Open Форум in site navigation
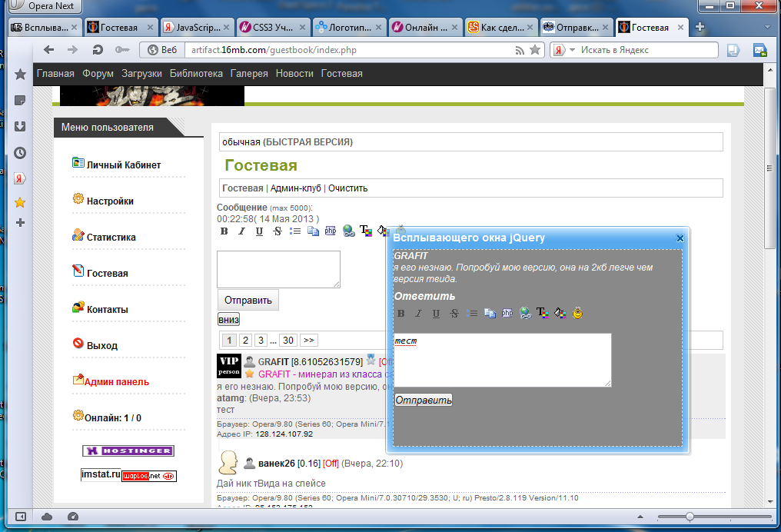 [x=98, y=74]
